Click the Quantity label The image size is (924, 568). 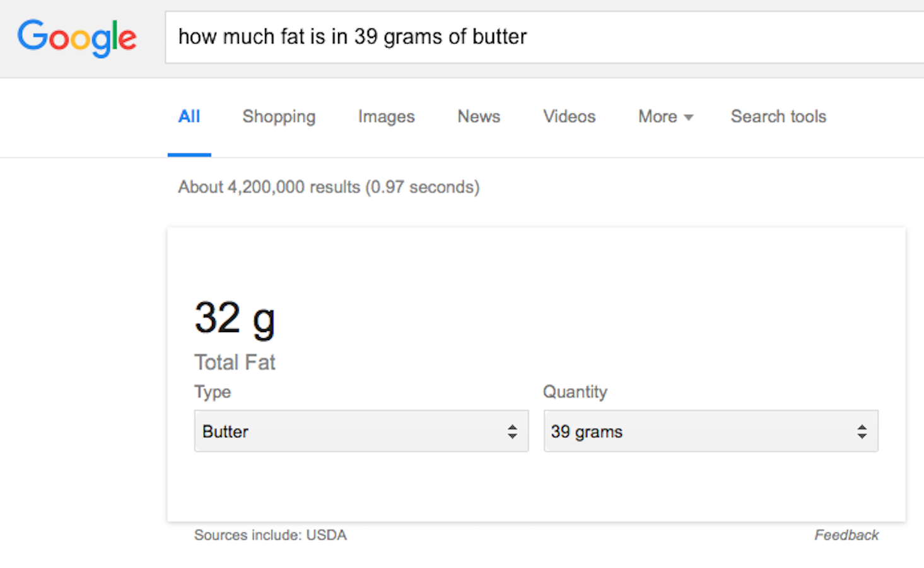[x=575, y=392]
